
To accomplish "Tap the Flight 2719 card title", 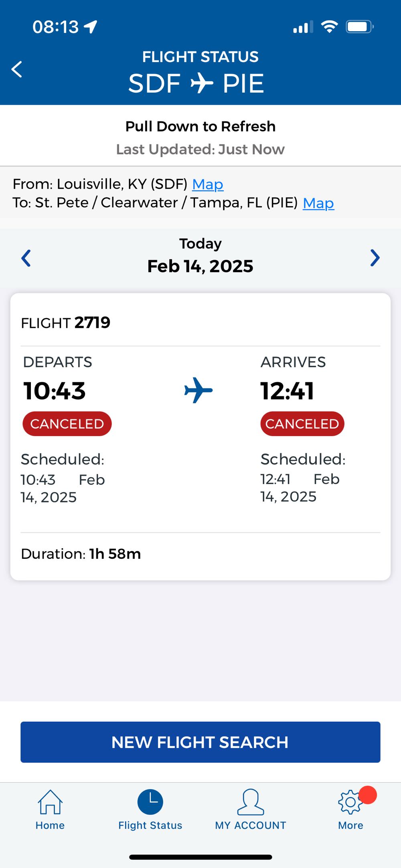I will [x=66, y=323].
